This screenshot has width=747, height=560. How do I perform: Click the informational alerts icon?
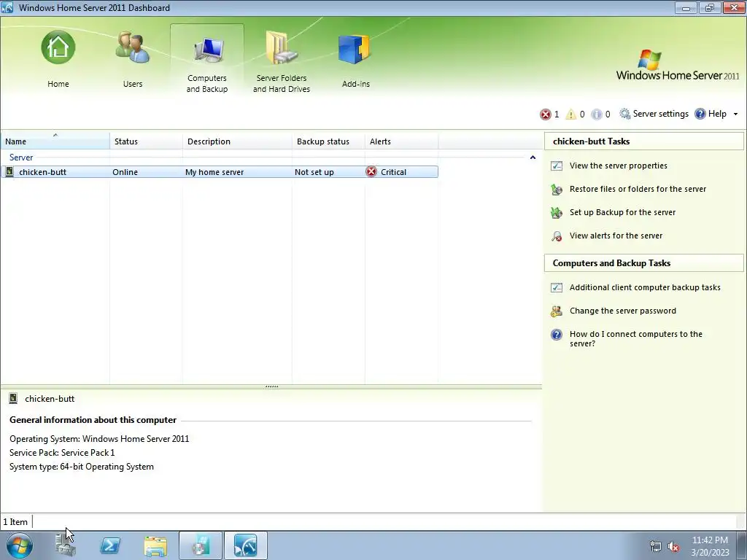pos(597,114)
